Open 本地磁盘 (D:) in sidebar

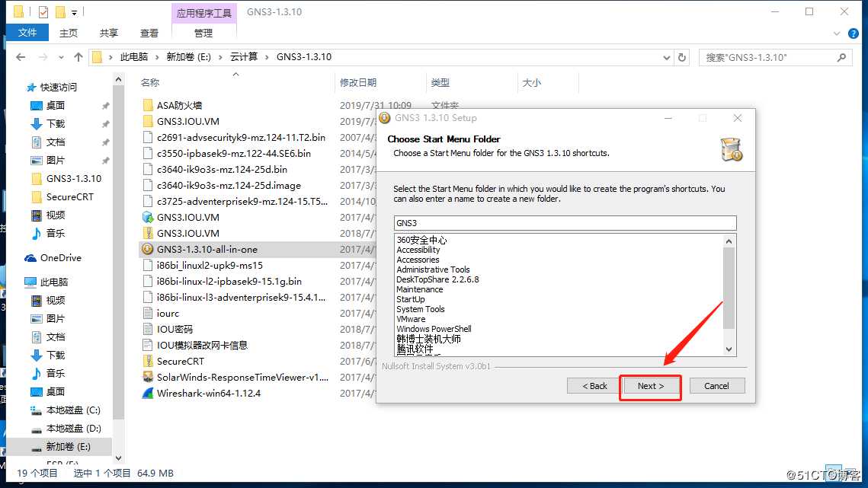coord(73,429)
